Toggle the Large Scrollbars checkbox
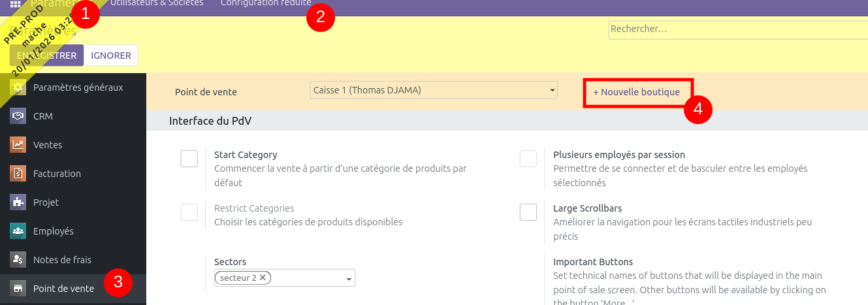The height and width of the screenshot is (305, 868). (x=528, y=212)
